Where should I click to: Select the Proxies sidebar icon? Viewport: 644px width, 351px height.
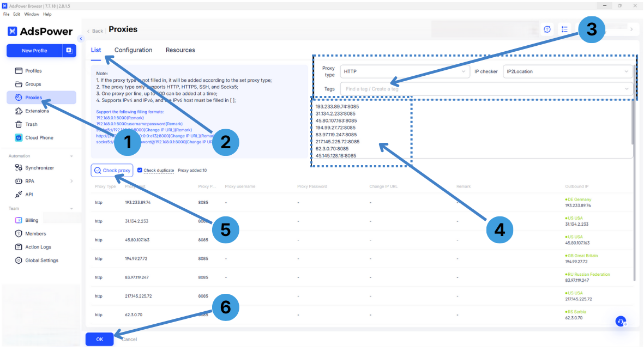pos(19,98)
